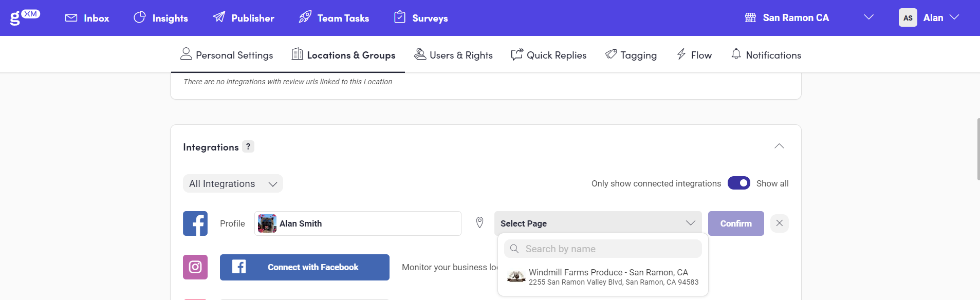The height and width of the screenshot is (300, 980).
Task: Switch to Locations & Groups tab
Action: pos(343,54)
